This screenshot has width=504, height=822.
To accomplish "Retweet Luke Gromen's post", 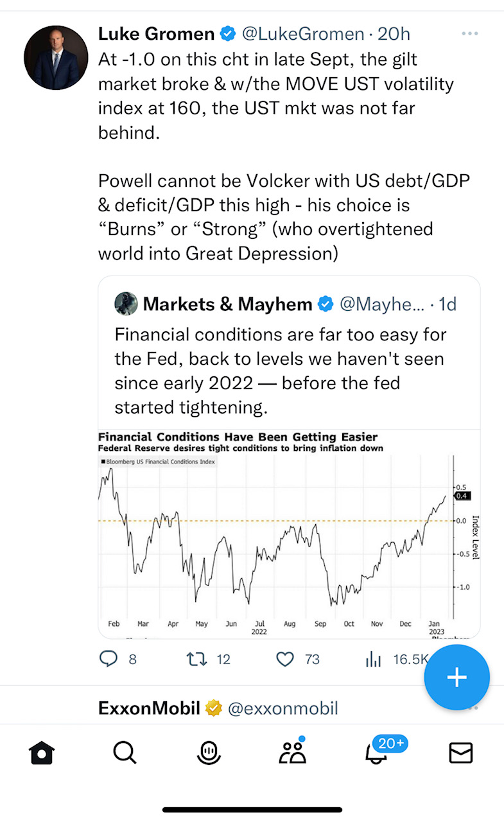I will point(193,659).
